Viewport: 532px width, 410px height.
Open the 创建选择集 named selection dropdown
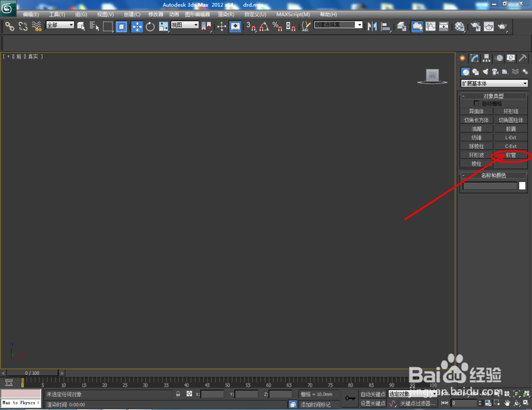pos(338,25)
